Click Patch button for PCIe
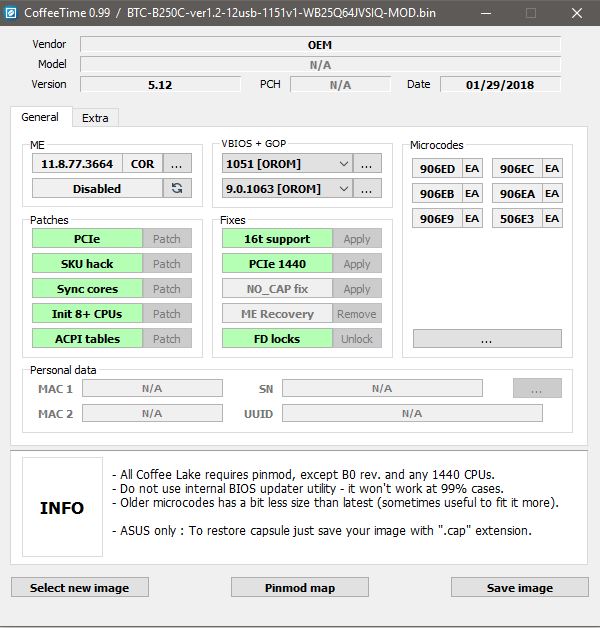 point(167,239)
